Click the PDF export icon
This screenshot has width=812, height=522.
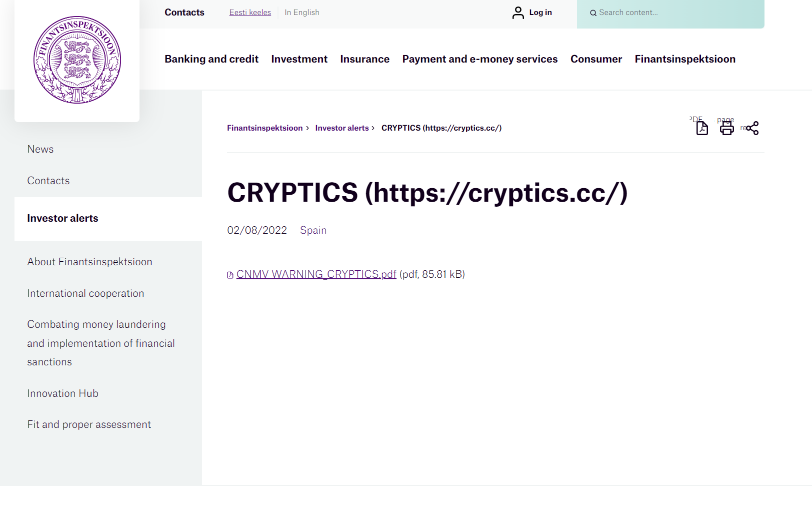pyautogui.click(x=702, y=128)
